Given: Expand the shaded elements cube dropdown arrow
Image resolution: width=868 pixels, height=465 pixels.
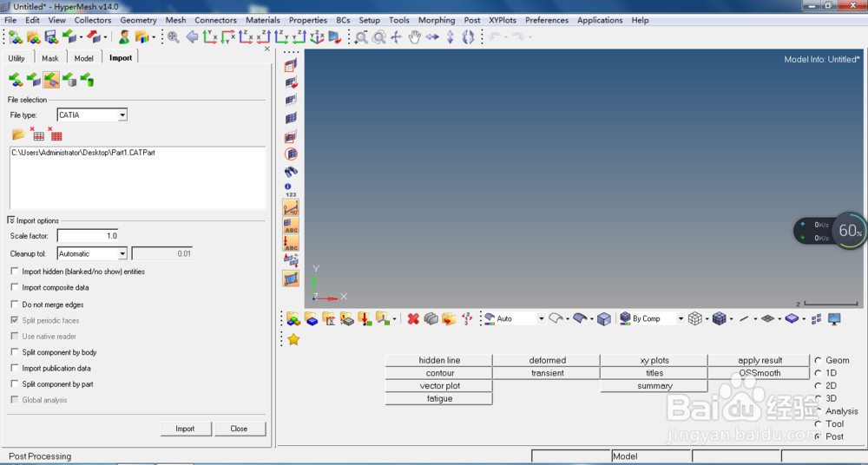Looking at the screenshot, I should pyautogui.click(x=731, y=319).
